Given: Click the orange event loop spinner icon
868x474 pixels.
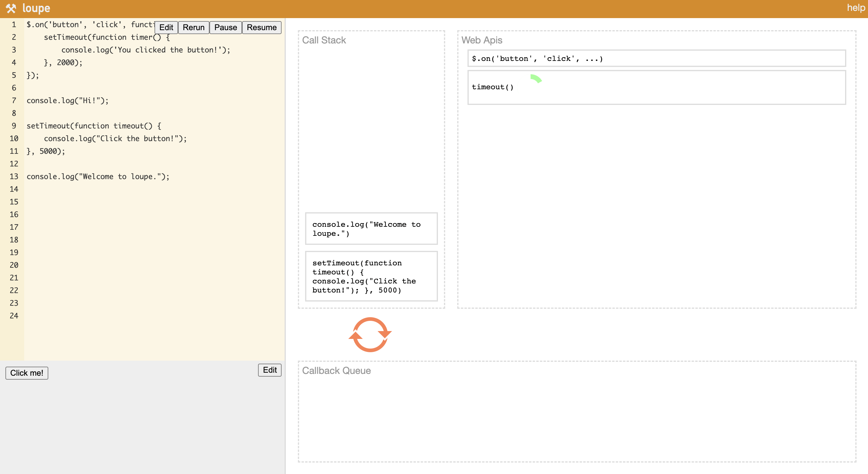Looking at the screenshot, I should coord(370,334).
